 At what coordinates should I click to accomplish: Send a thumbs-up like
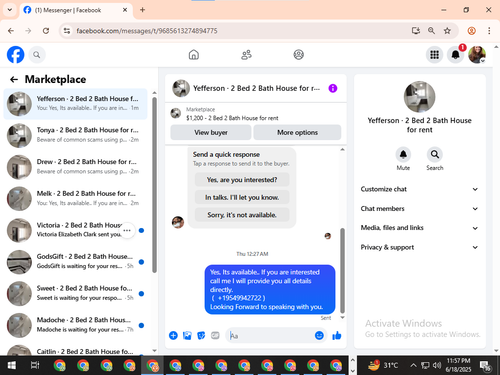tap(337, 335)
